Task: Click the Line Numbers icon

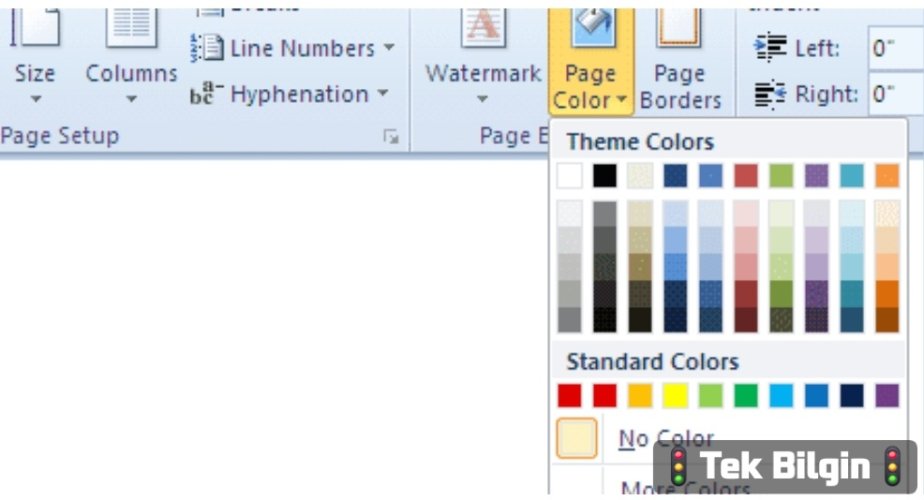Action: coord(207,48)
